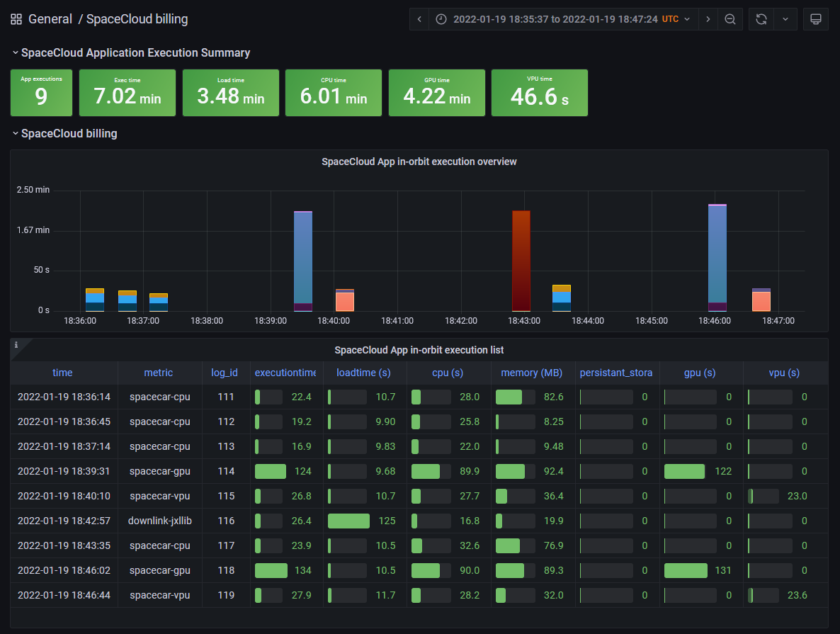Viewport: 840px width, 634px height.
Task: Click the GPU time 4.22 min panel
Action: 436,93
